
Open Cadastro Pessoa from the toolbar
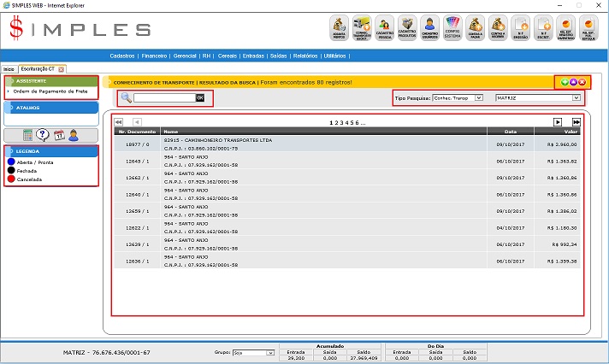(x=386, y=27)
